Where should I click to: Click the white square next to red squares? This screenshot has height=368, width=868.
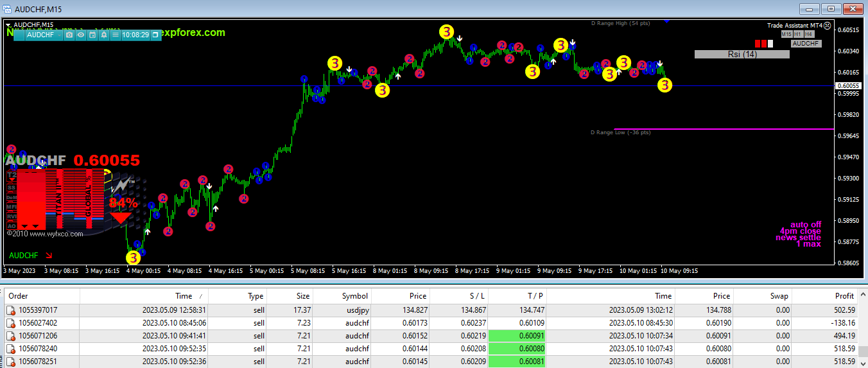coord(772,43)
